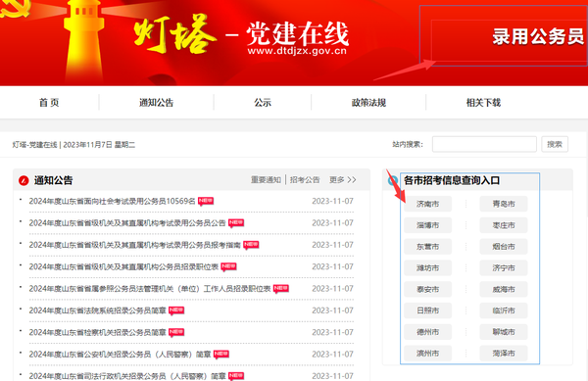Open the 录用公务员 banner section

tap(538, 36)
